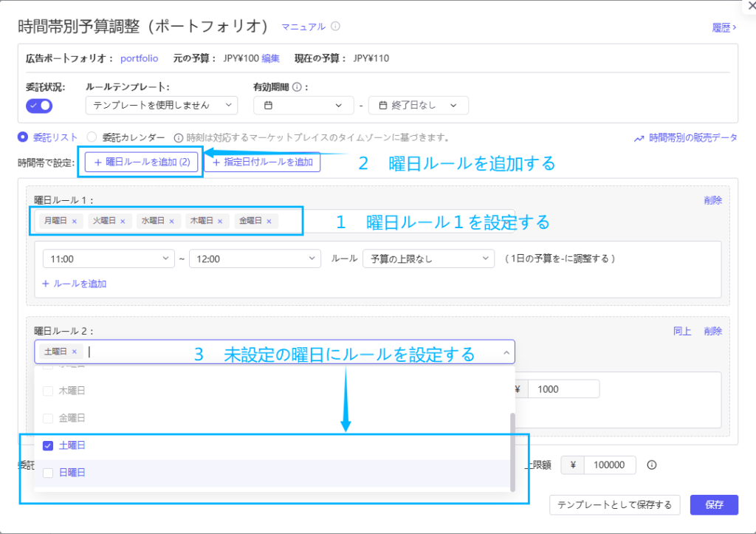
Task: Open the 12:00 end time dropdown
Action: click(x=255, y=259)
